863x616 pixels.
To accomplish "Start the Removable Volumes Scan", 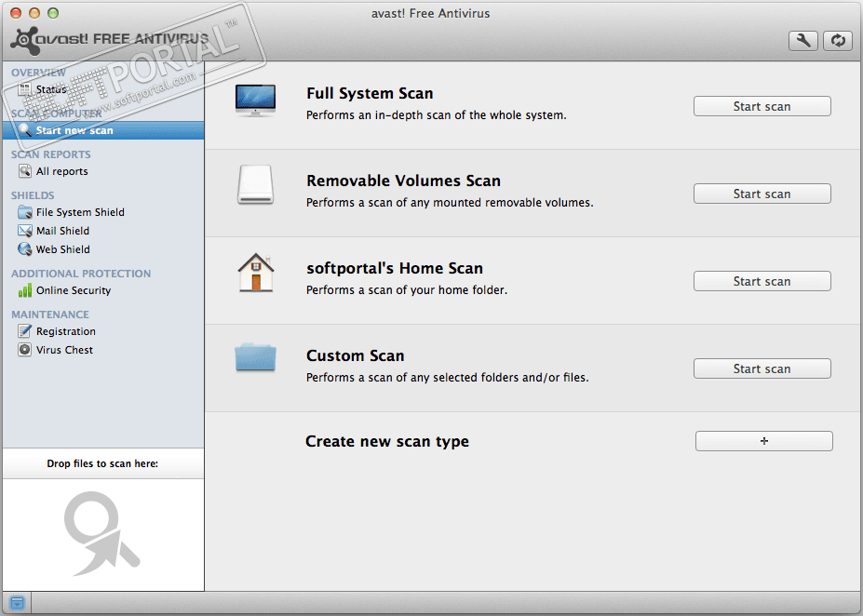I will pos(762,194).
